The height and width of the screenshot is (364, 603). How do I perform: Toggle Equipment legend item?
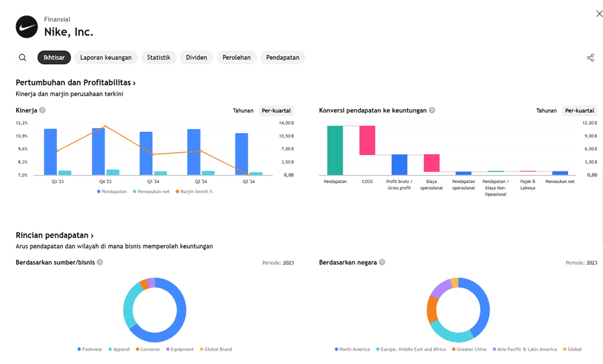tap(180, 349)
